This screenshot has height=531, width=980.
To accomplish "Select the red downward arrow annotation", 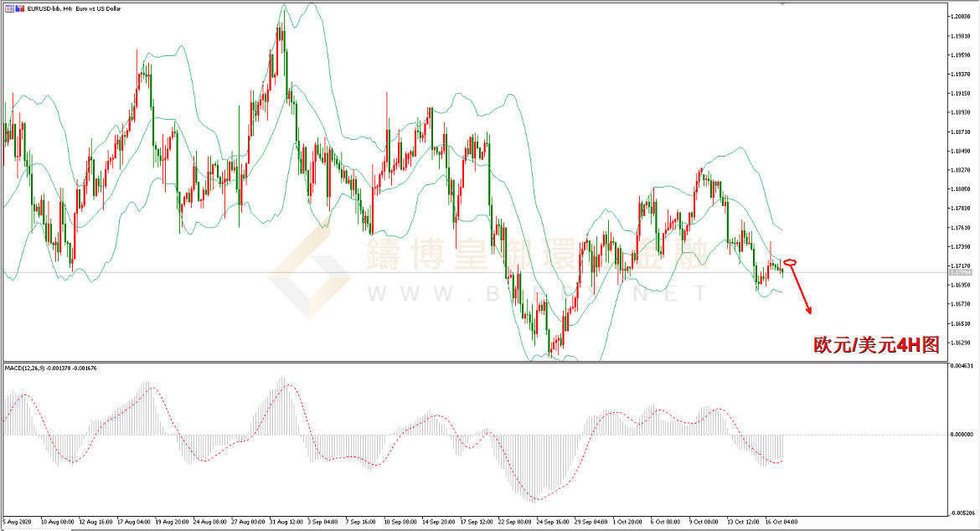I will click(x=802, y=291).
